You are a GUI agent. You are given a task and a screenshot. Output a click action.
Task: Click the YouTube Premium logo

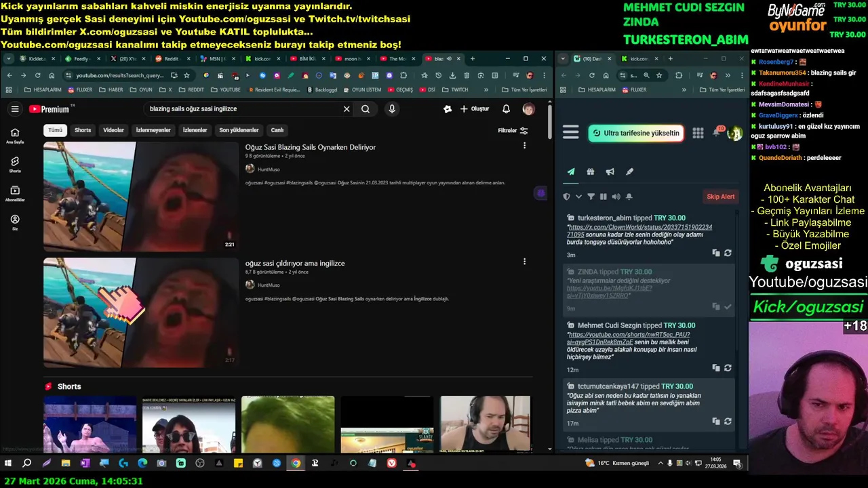click(x=50, y=109)
